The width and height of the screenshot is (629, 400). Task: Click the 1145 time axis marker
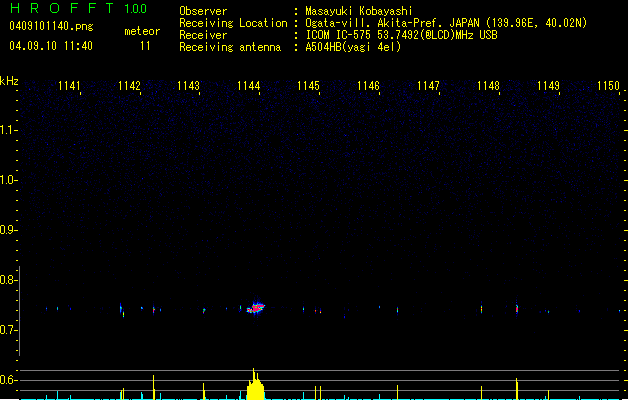click(x=308, y=86)
